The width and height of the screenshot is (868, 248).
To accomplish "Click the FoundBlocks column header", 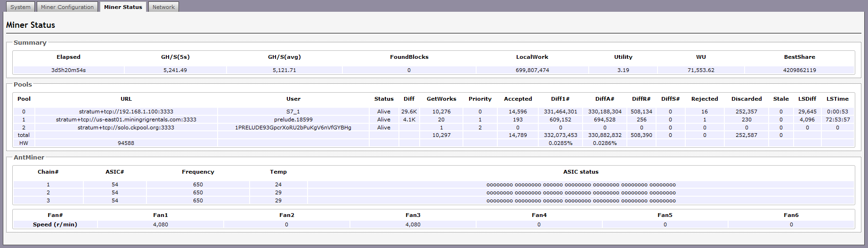I will (409, 57).
